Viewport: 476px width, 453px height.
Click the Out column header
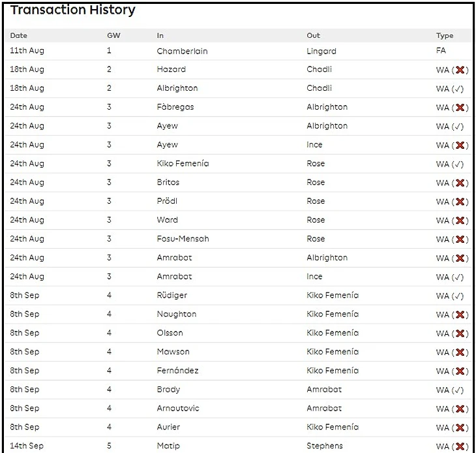click(x=314, y=35)
